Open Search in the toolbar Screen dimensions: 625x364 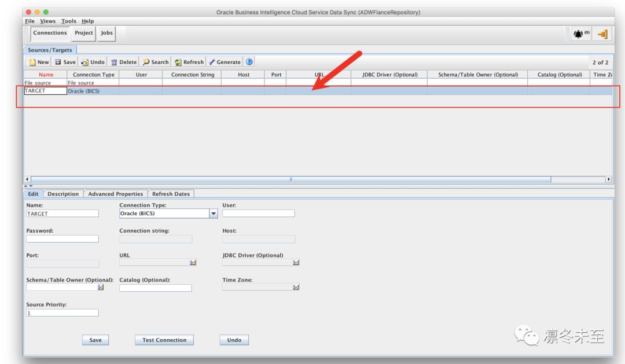156,62
